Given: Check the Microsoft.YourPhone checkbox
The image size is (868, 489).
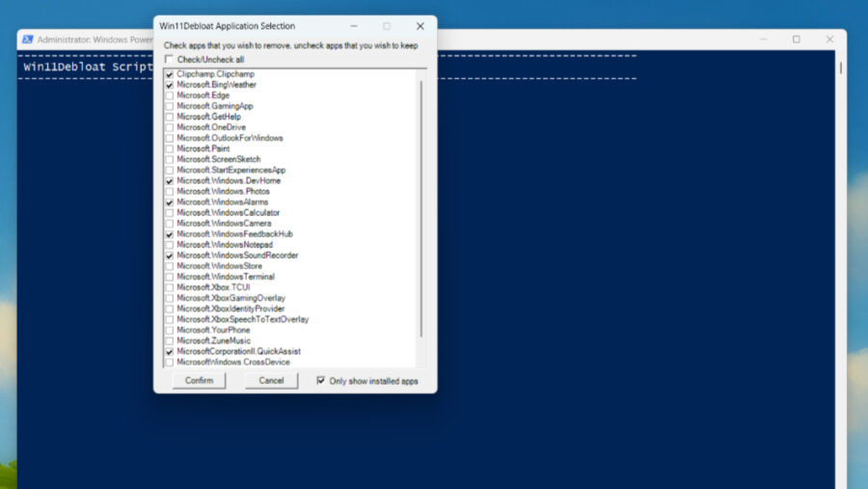Looking at the screenshot, I should click(x=170, y=330).
